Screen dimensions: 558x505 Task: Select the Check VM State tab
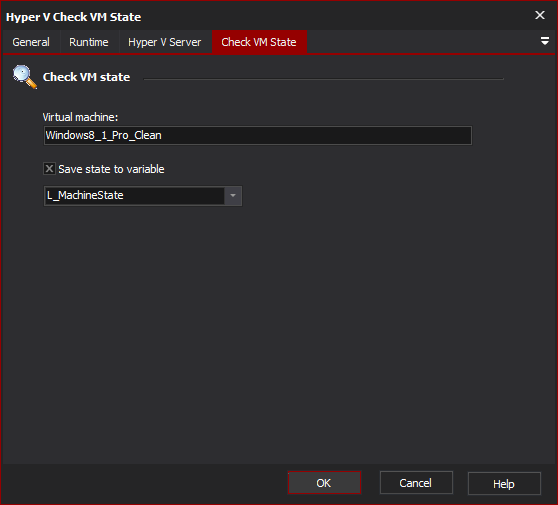click(259, 42)
